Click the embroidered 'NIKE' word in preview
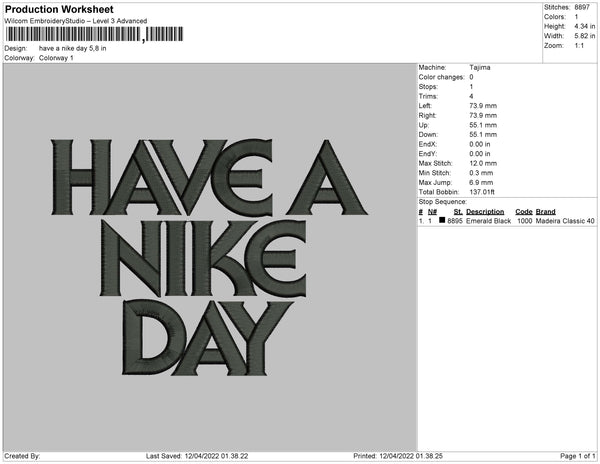Screen dimensions: 600x464 (203, 259)
